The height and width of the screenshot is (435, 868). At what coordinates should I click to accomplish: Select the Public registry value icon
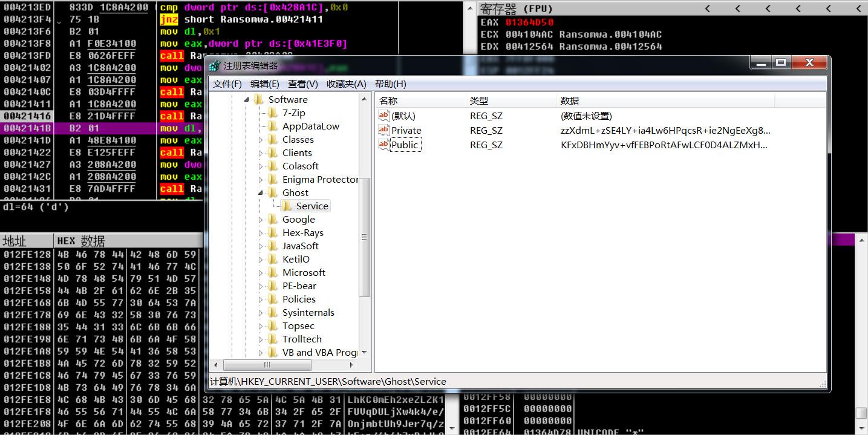pos(383,145)
